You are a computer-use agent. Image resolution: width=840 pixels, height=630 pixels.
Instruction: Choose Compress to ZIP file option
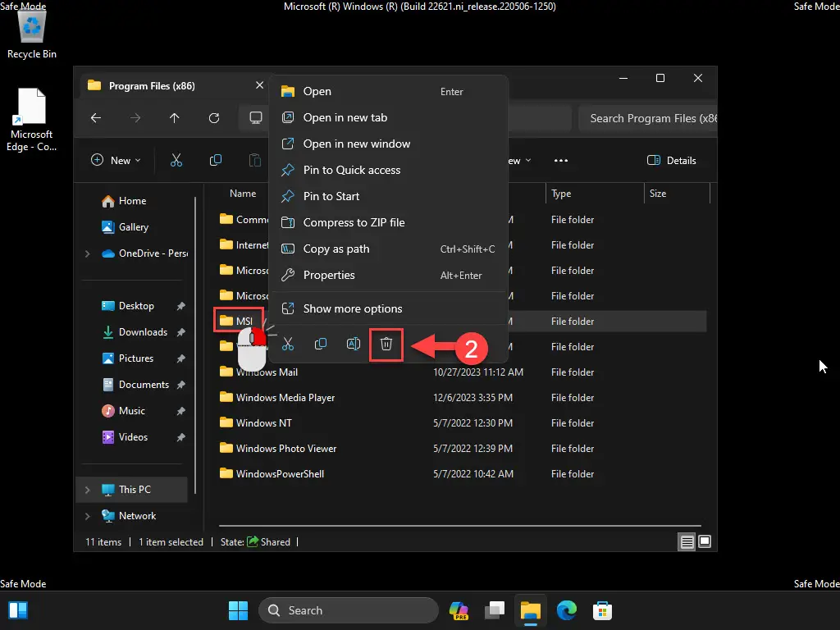pos(354,222)
